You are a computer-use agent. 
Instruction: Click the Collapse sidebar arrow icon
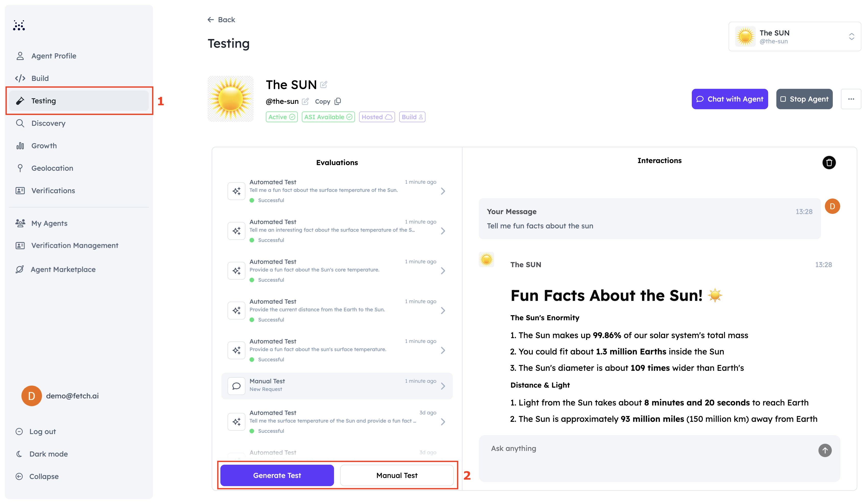coord(19,476)
